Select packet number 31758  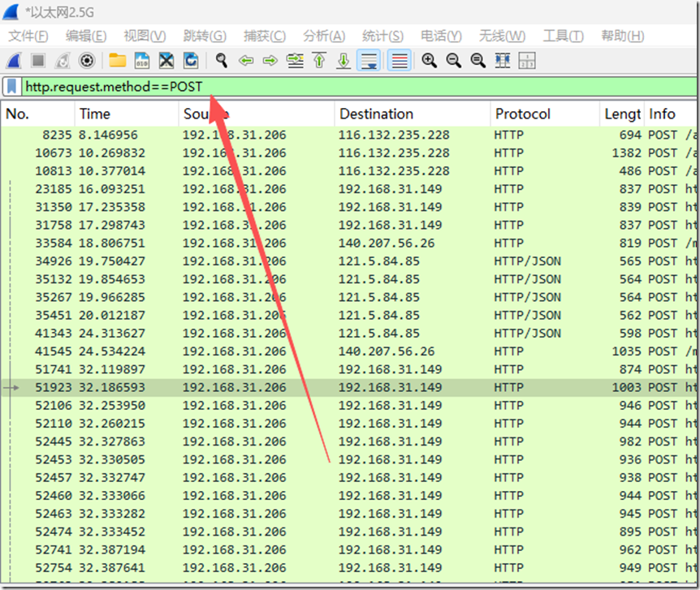pyautogui.click(x=348, y=225)
